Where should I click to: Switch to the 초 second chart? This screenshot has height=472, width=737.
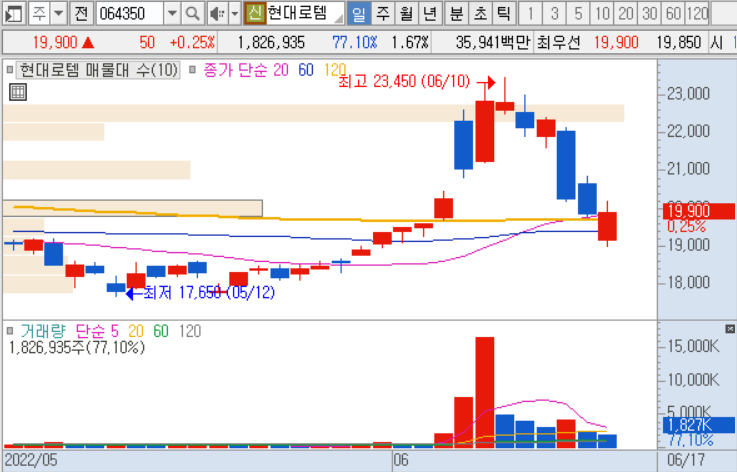click(480, 13)
